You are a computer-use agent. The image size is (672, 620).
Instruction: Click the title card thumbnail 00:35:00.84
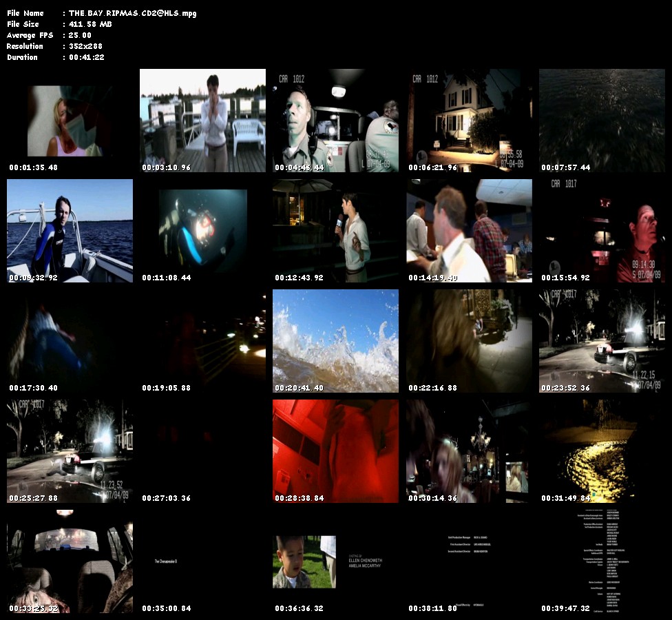click(x=202, y=561)
